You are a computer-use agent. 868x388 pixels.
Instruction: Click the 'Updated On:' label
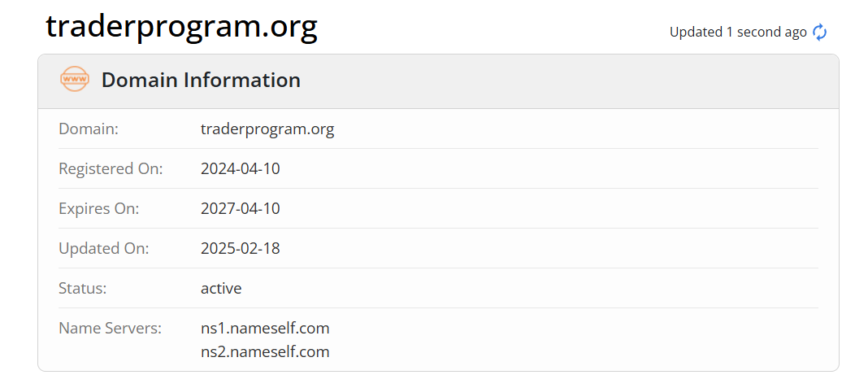(104, 248)
